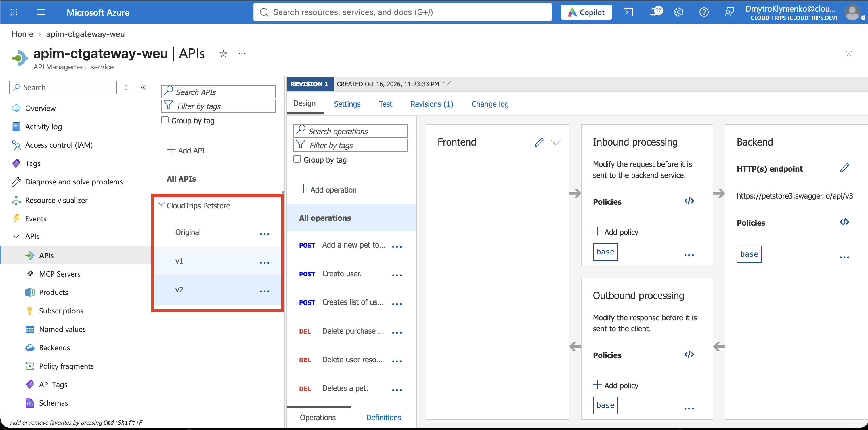
Task: Edit Frontend with the pencil icon
Action: [539, 143]
